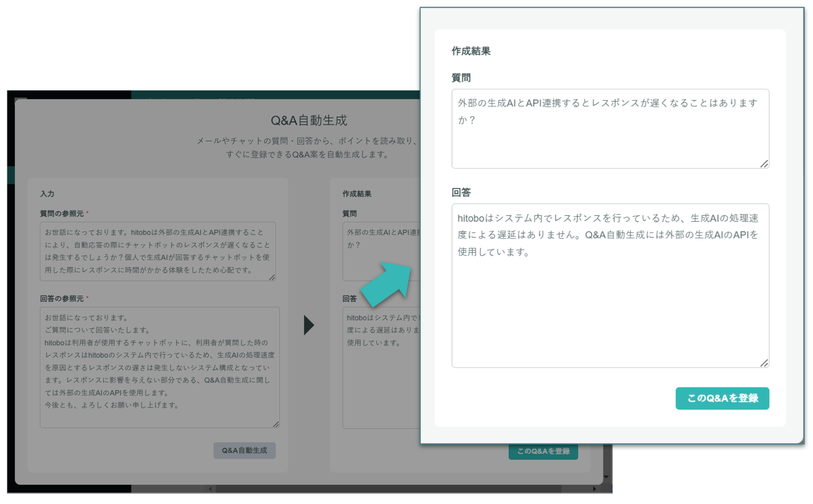
Task: Click inside the 回答の参照元 text area
Action: pos(159,367)
